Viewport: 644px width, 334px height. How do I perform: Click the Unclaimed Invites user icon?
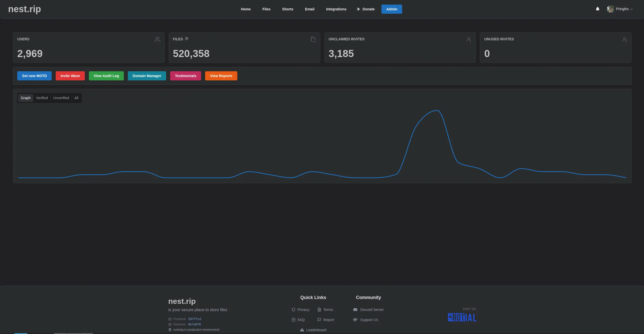click(469, 39)
